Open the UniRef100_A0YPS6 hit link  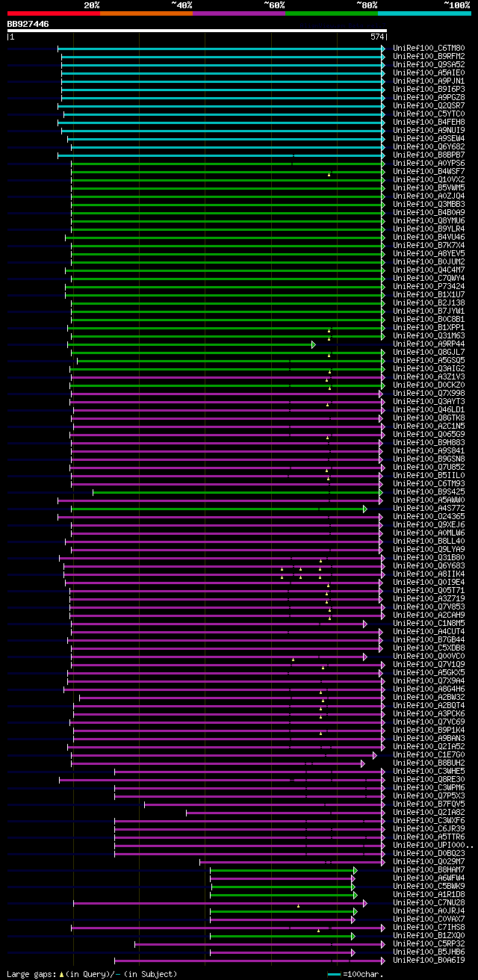coord(429,164)
